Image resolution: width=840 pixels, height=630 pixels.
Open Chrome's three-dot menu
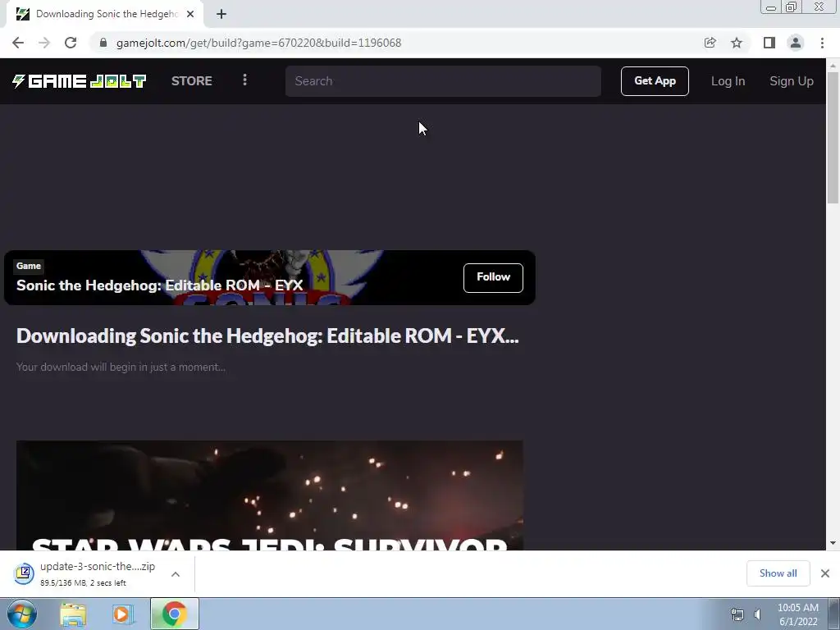tap(822, 43)
